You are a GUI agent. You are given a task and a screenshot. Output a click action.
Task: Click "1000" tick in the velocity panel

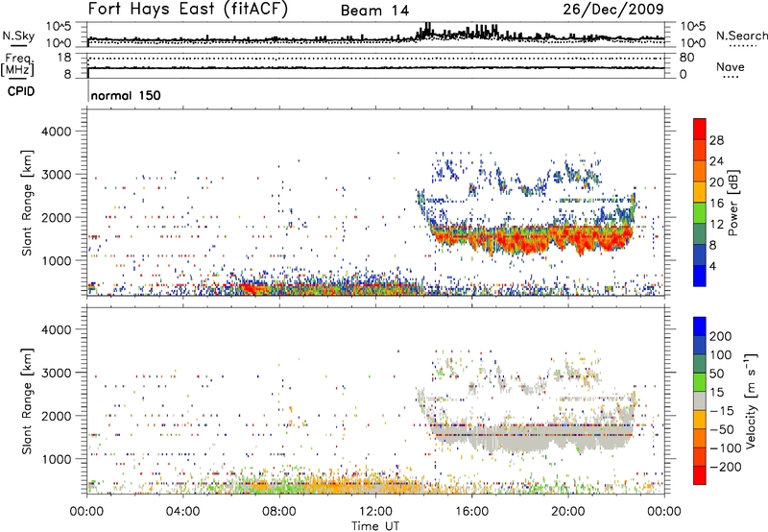point(57,459)
